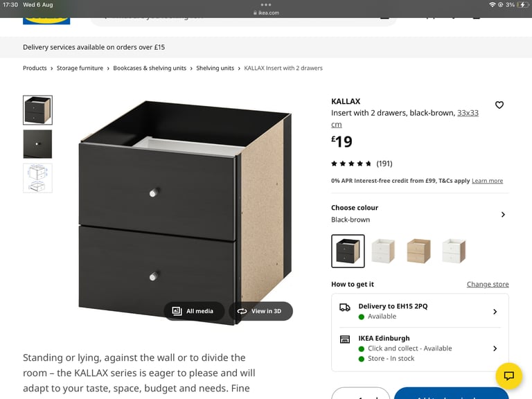
Task: Show the line drawing thumbnail image
Action: [37, 178]
